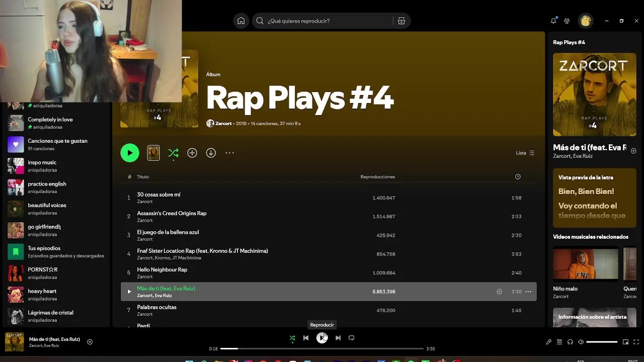Viewport: 644px width, 362px height.
Task: Play 'Más de ti' row with its play arrow
Action: tap(129, 292)
